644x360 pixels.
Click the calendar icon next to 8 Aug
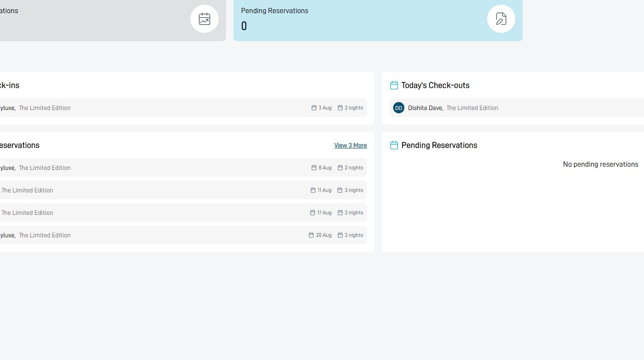click(314, 168)
